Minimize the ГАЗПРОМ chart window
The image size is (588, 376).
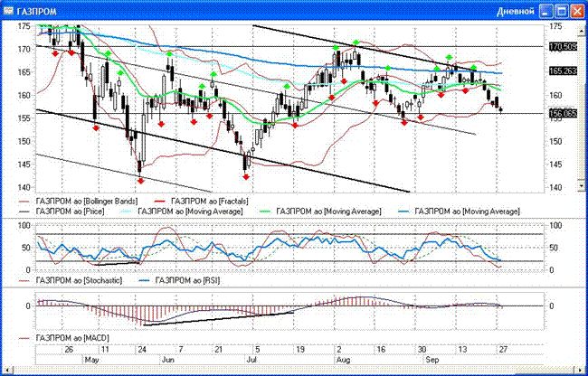[546, 12]
